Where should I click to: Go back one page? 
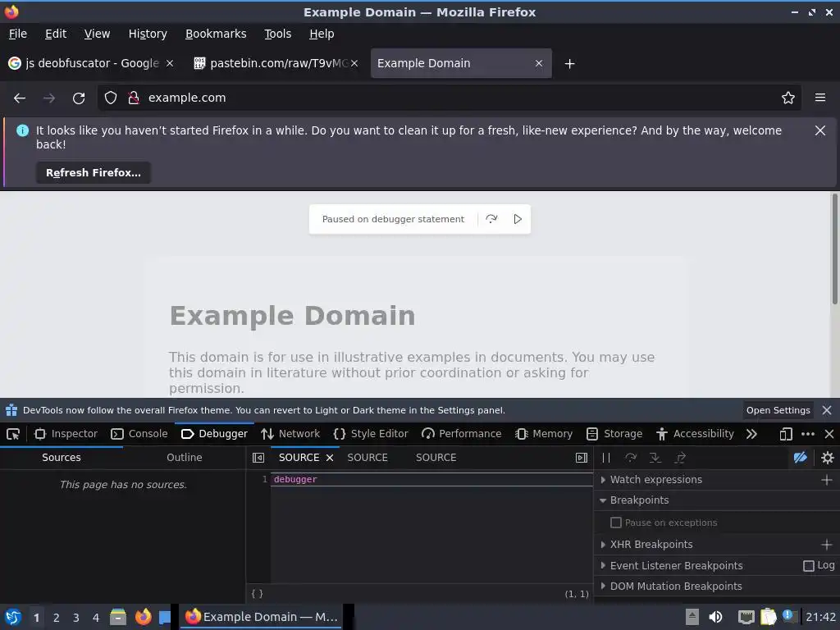click(x=20, y=98)
